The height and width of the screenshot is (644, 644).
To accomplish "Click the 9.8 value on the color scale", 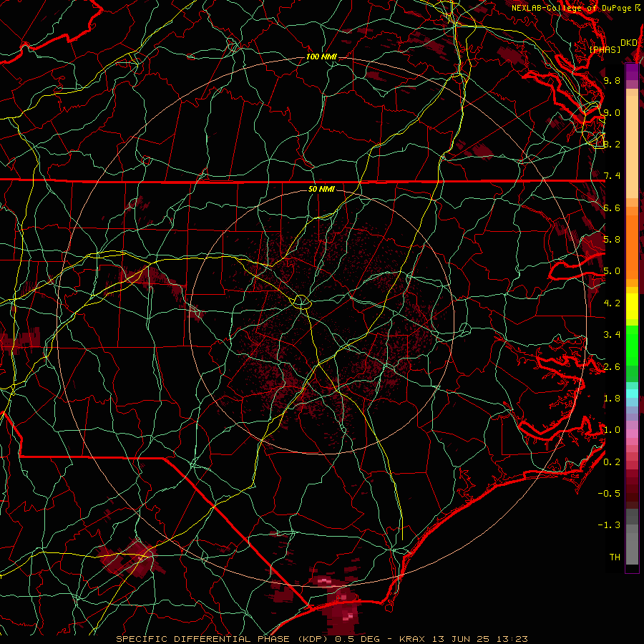I will 612,80.
